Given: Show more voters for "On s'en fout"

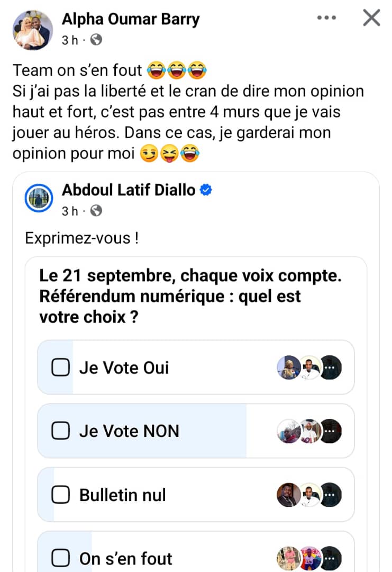Looking at the screenshot, I should point(331,558).
